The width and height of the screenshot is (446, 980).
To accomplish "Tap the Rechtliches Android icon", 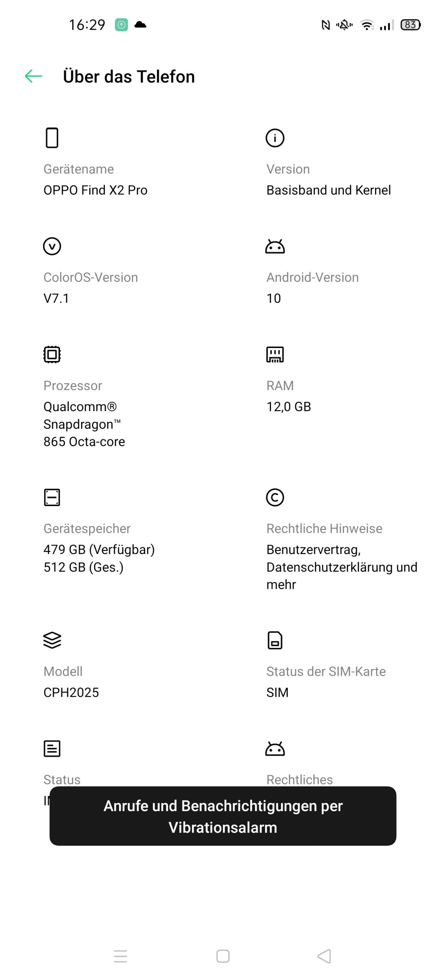I will pos(275,748).
